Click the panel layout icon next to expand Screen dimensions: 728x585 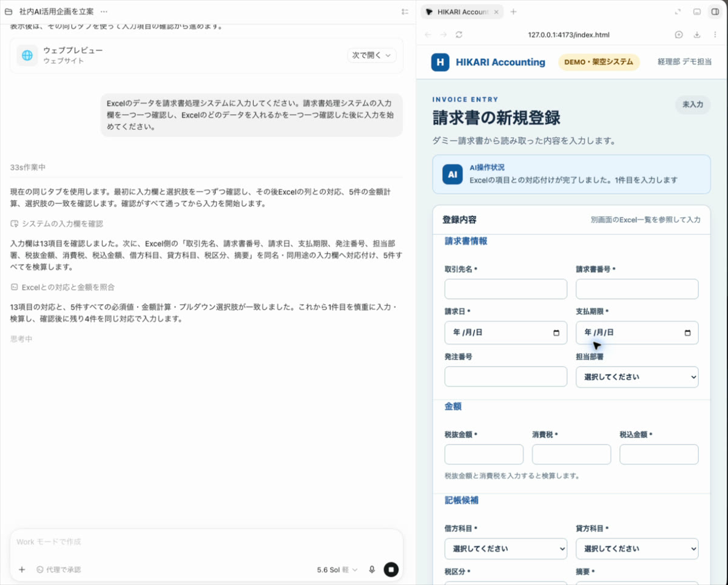[x=697, y=12]
